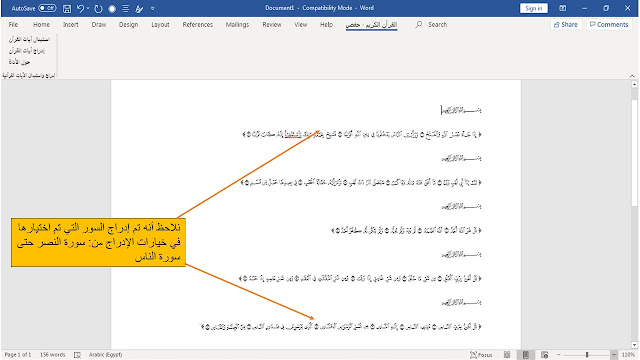Click the 156 words count

click(x=53, y=355)
